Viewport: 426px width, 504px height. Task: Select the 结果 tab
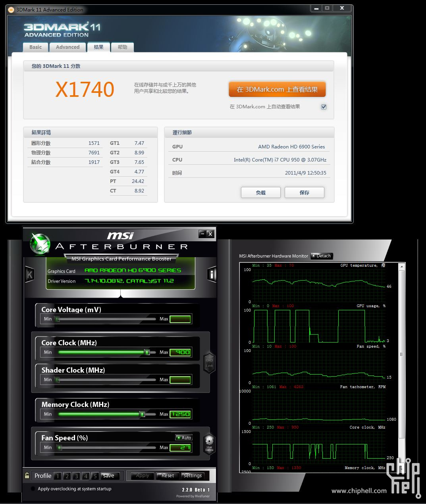click(98, 47)
